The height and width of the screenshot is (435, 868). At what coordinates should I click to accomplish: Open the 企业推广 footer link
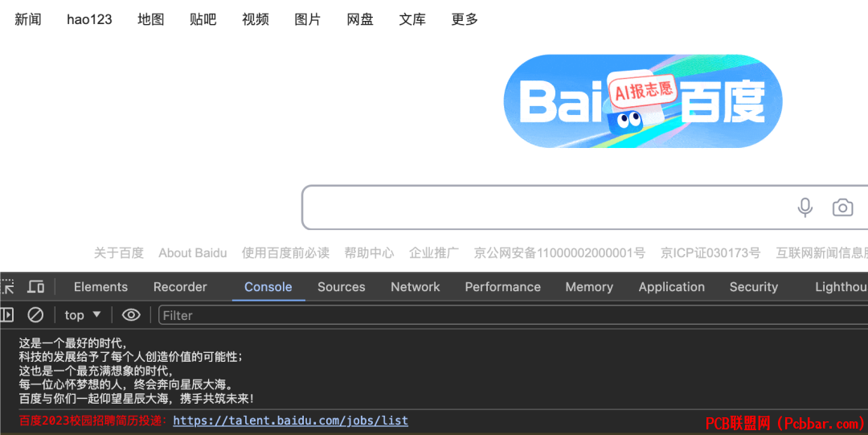tap(434, 253)
